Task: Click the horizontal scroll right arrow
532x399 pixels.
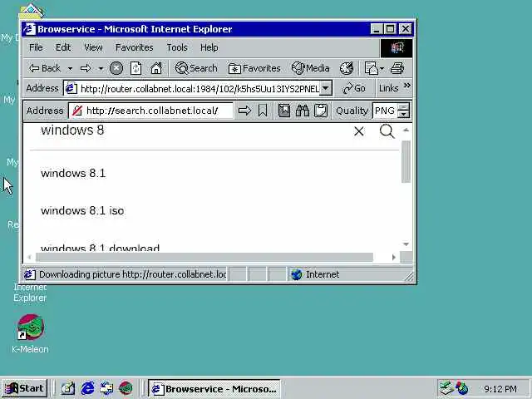Action: coord(393,258)
